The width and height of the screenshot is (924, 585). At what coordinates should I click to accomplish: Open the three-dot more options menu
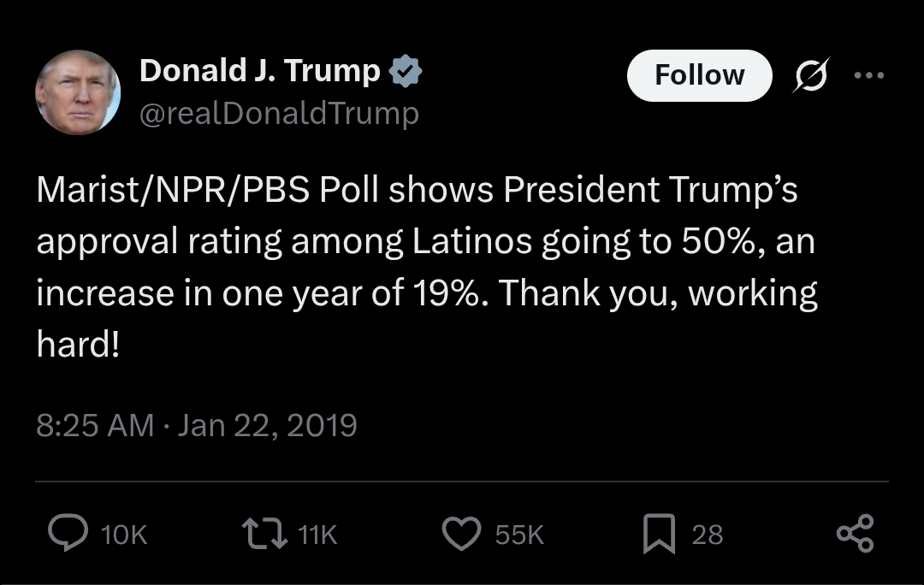pyautogui.click(x=869, y=74)
